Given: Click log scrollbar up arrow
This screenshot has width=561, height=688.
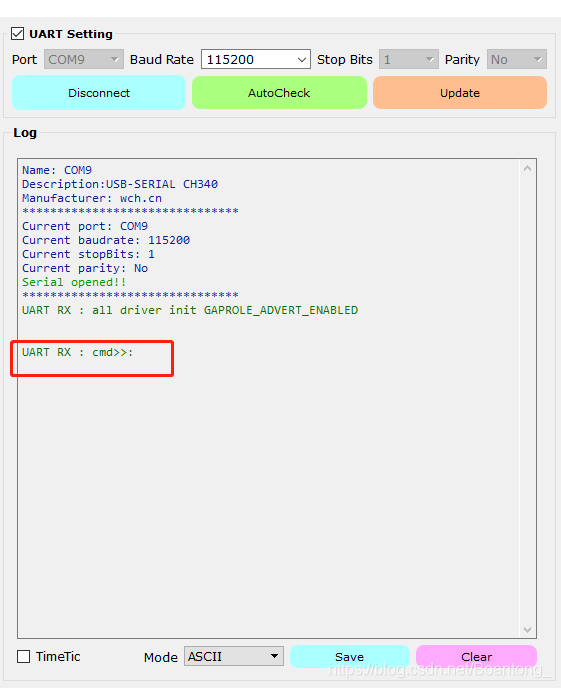Looking at the screenshot, I should coord(527,168).
